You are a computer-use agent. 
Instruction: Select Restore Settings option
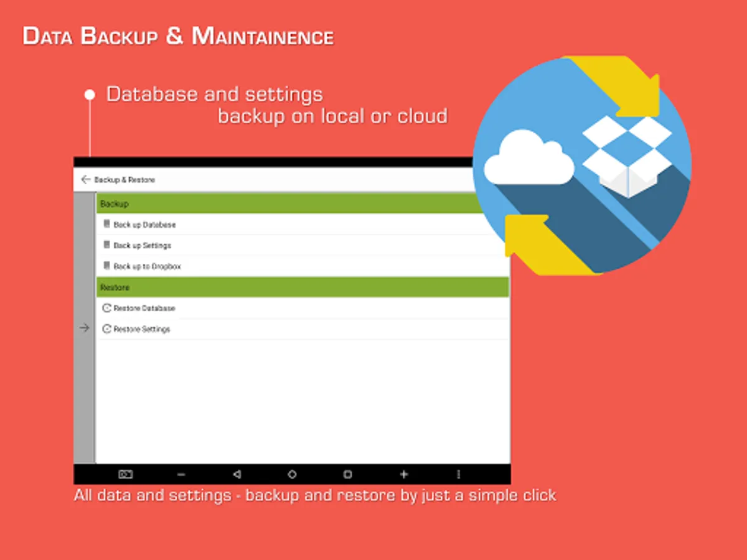coord(303,329)
